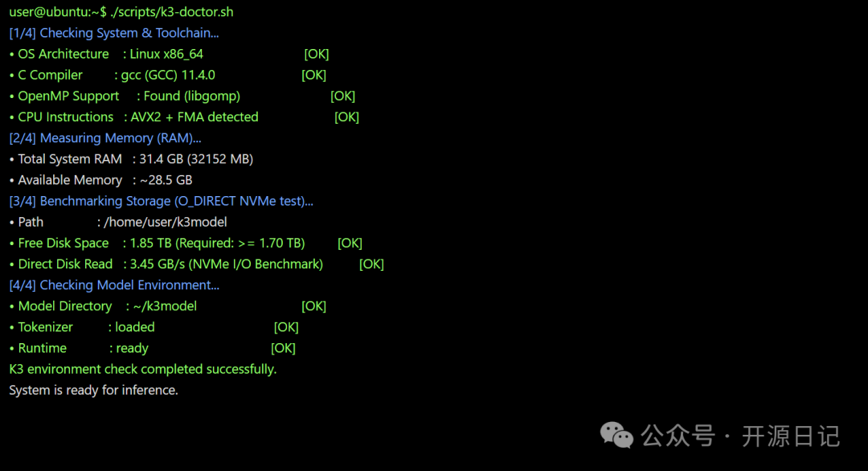Screen dimensions: 868x471
Task: Click the OK status for Free Disk Space
Action: [x=350, y=243]
